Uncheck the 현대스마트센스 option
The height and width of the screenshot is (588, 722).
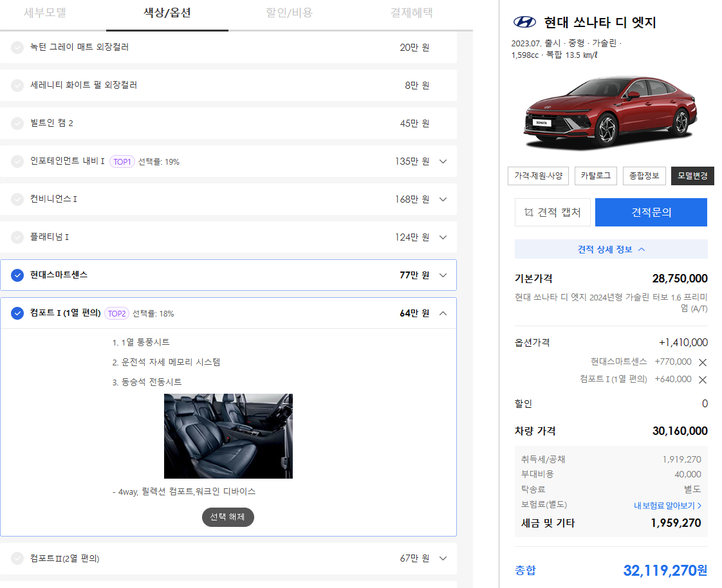pos(17,275)
